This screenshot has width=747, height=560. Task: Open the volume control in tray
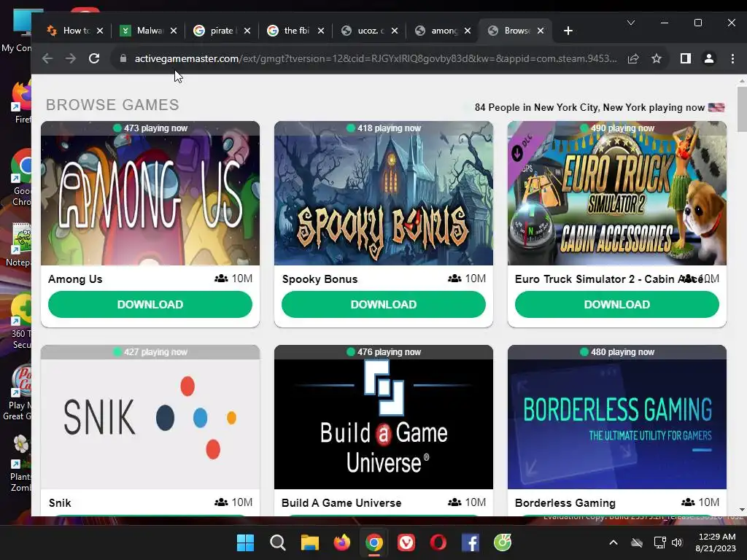[677, 542]
